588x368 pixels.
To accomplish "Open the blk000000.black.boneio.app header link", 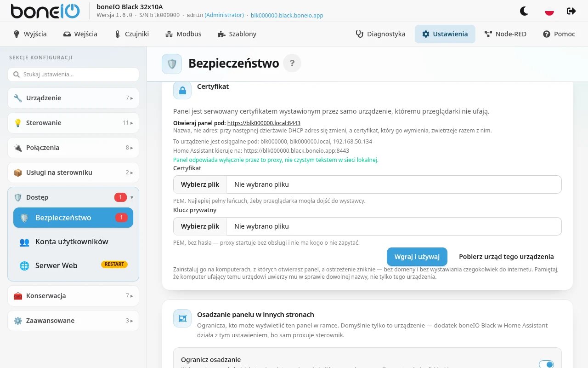I will tap(287, 15).
